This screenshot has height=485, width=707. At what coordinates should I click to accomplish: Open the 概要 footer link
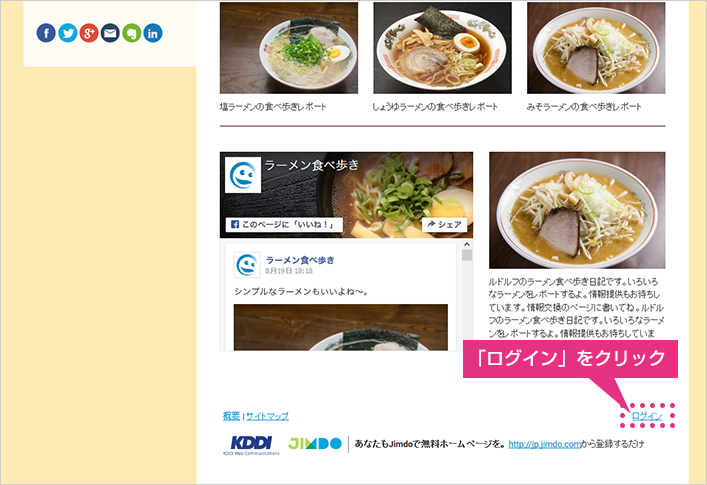click(231, 416)
